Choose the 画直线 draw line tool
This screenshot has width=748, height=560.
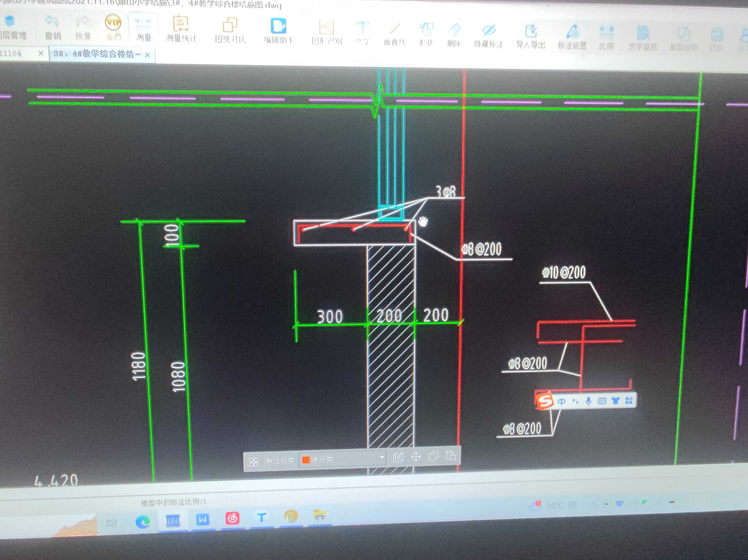(x=394, y=34)
